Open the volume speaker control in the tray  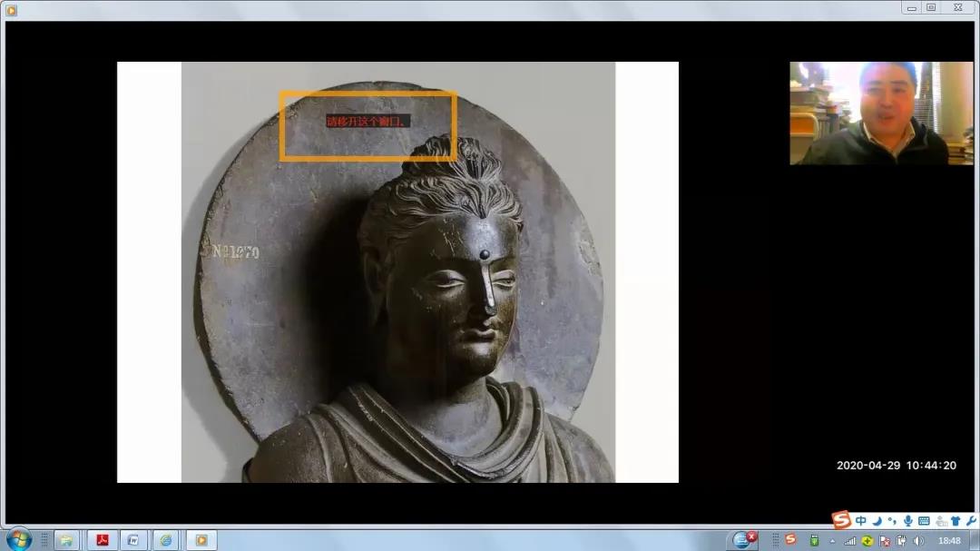918,541
